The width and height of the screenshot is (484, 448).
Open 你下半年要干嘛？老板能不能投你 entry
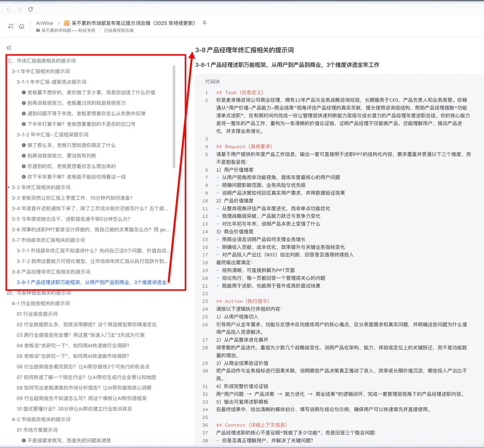pos(73,177)
